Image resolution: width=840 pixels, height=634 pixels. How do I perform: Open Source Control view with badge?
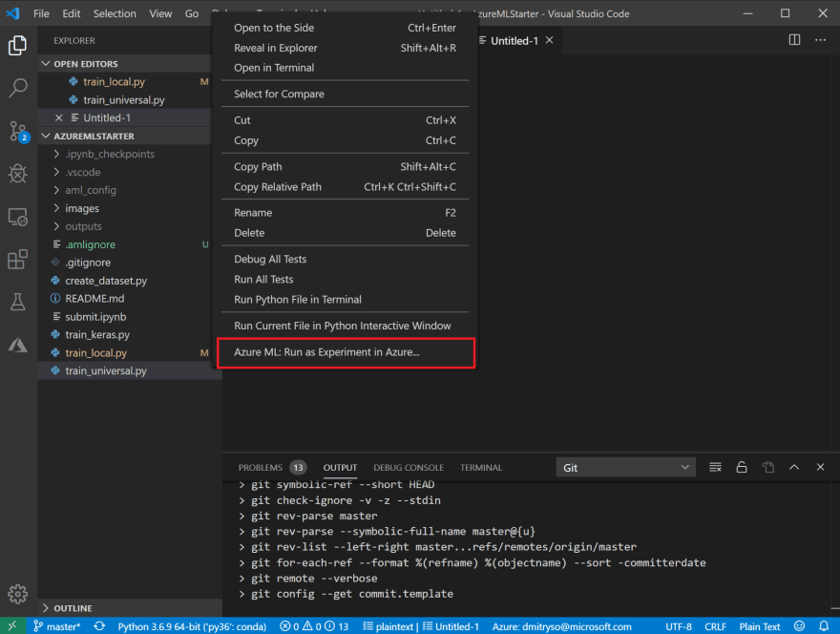pos(18,131)
